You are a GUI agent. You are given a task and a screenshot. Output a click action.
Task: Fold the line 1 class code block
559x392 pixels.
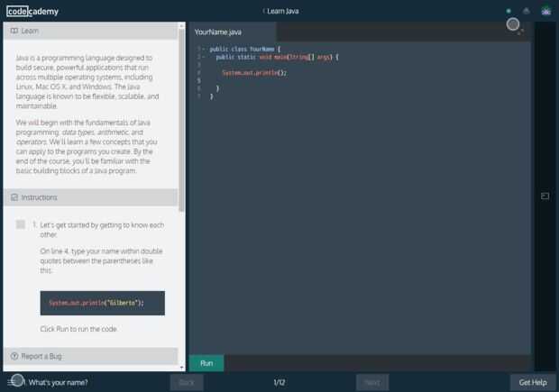(204, 50)
